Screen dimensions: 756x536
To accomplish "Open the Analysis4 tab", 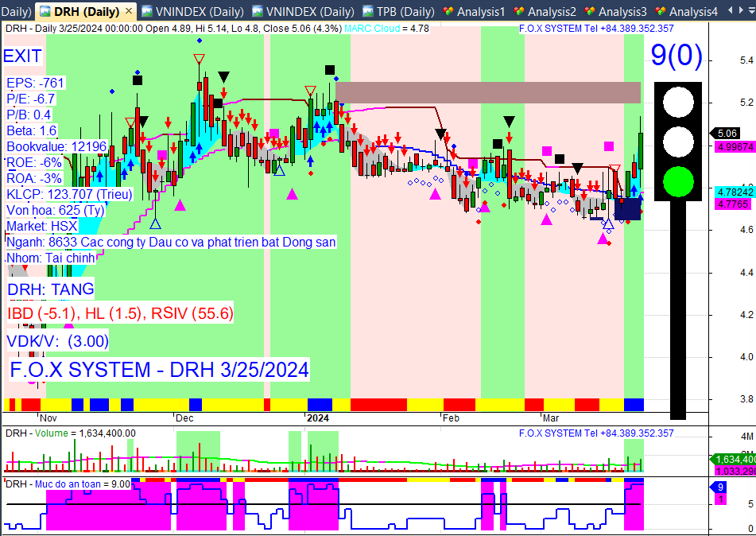I will coord(687,11).
